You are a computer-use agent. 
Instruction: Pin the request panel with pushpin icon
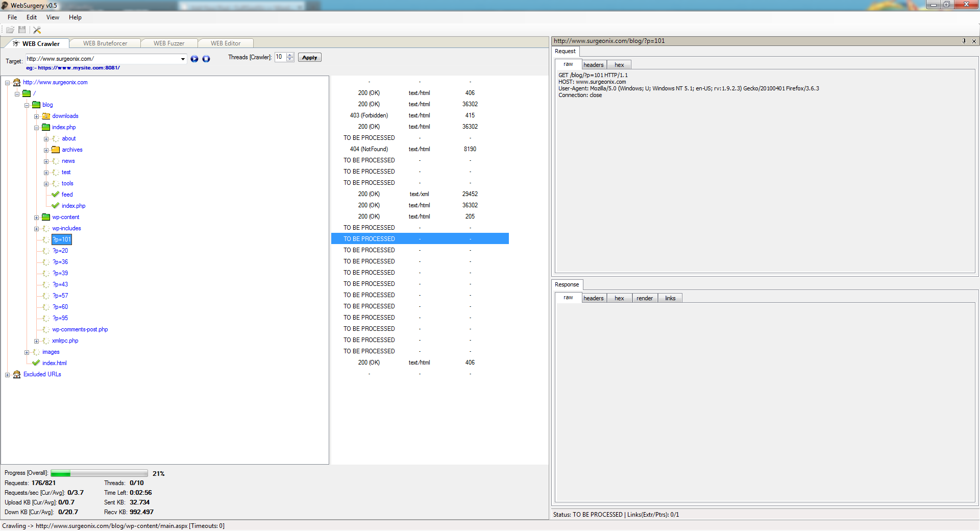(x=964, y=41)
